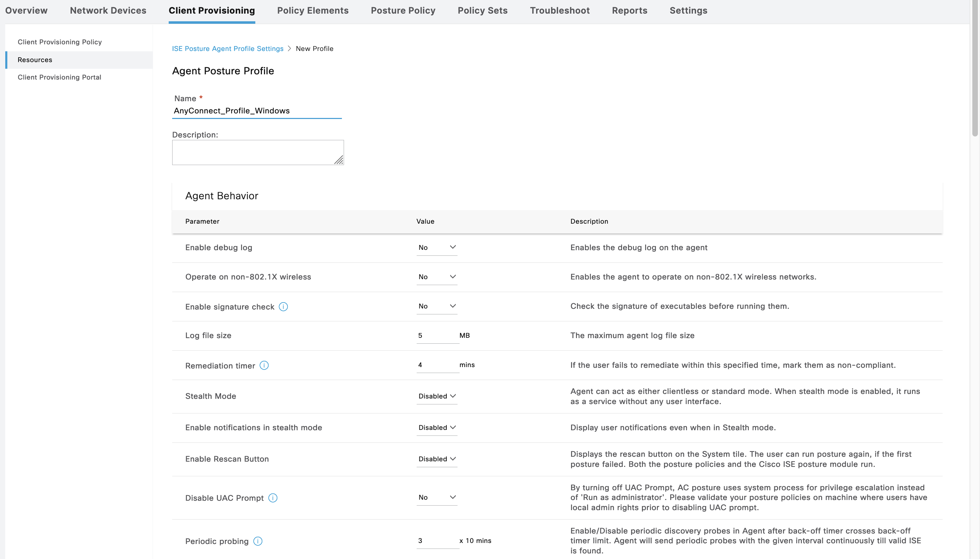Click info icon beside Periodic probing
The height and width of the screenshot is (559, 980).
(x=258, y=541)
